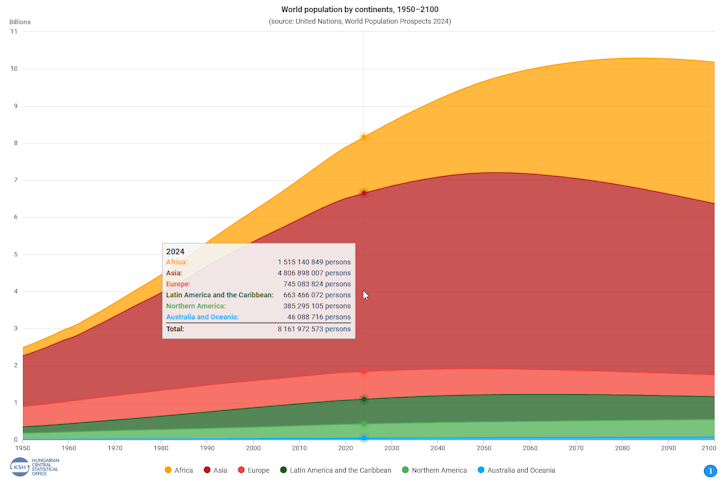Click the Asia data point marker at 2024
720x480 pixels.
364,193
